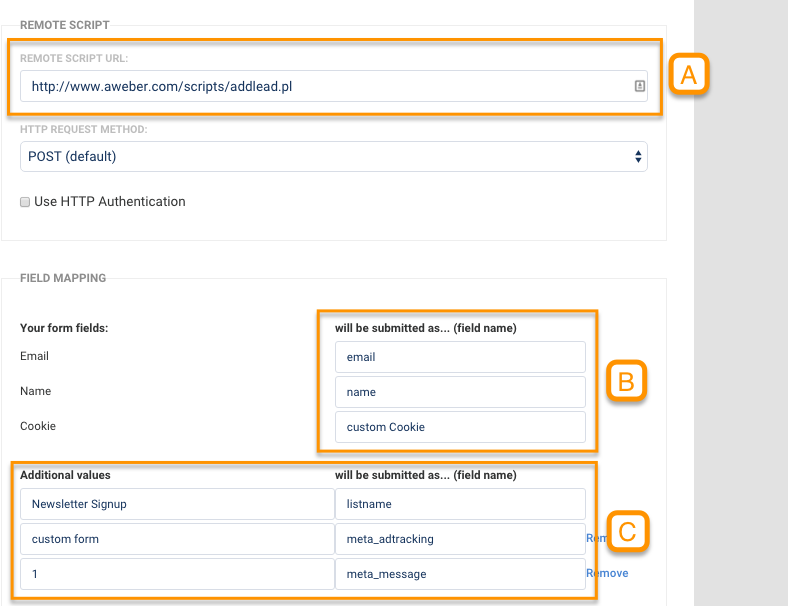The height and width of the screenshot is (606, 788).
Task: Click the Newsletter Signup additional value box
Action: (177, 505)
